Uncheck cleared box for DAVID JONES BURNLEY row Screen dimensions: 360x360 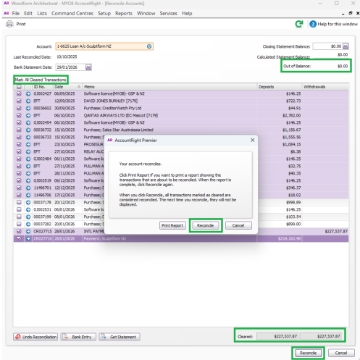pos(19,101)
